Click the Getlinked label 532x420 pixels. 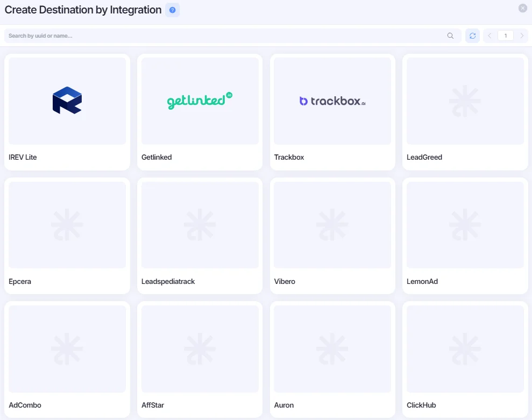[x=157, y=157]
